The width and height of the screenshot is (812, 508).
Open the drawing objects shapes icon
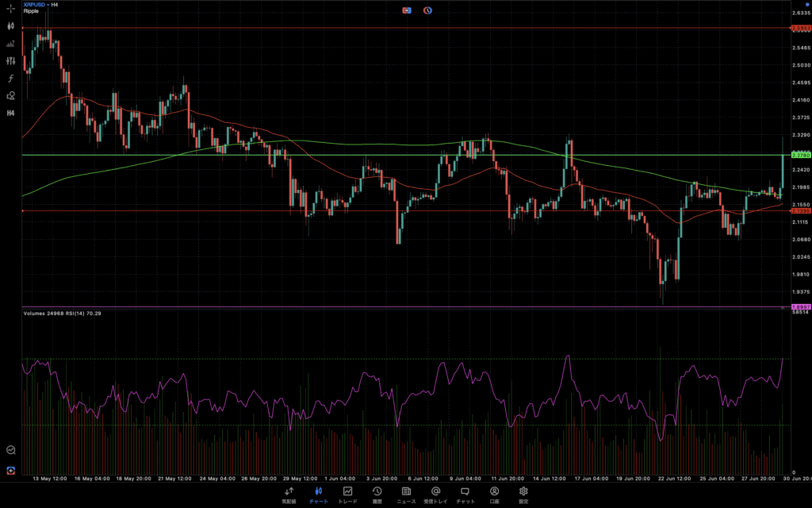pos(10,95)
